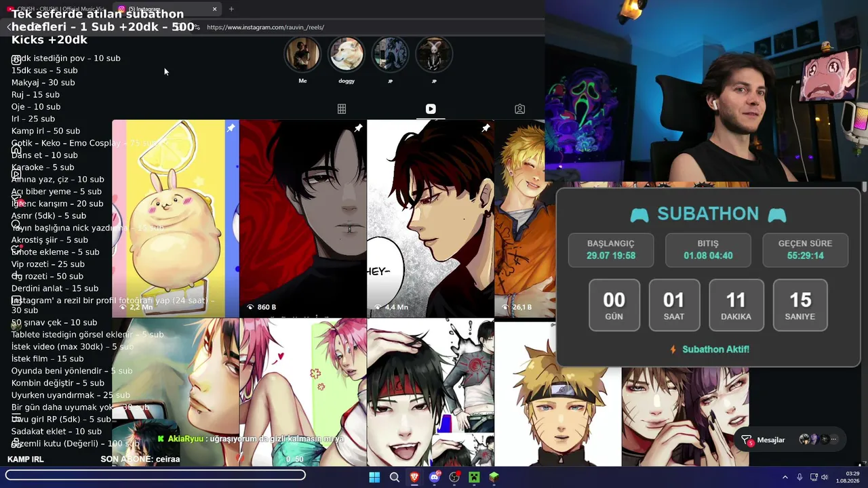Open the three-dot options beside Mesajlar

pyautogui.click(x=834, y=440)
